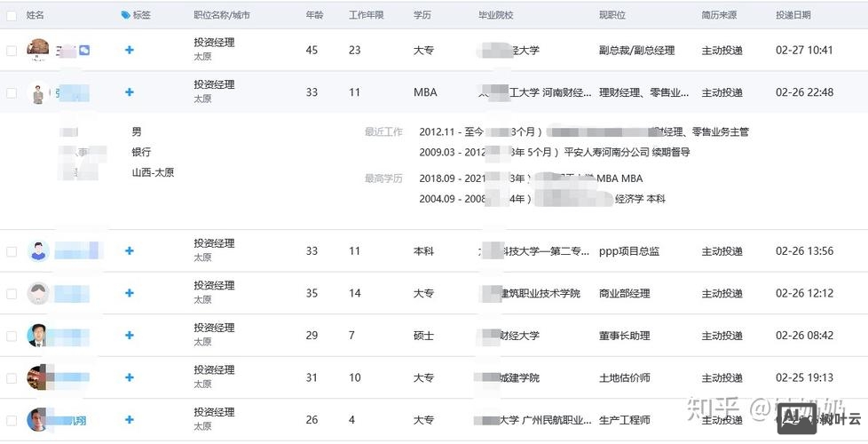Sort by the 年龄 column header
The image size is (868, 444).
314,15
